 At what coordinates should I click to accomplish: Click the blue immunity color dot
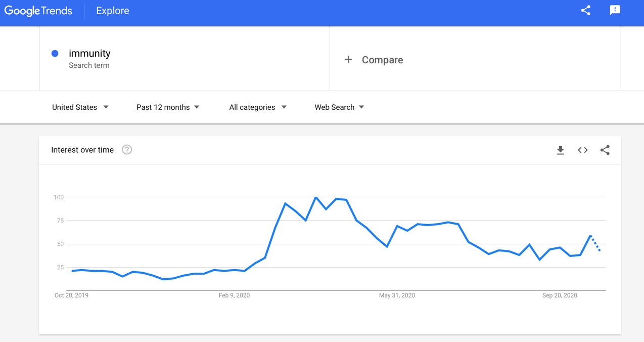[x=55, y=54]
